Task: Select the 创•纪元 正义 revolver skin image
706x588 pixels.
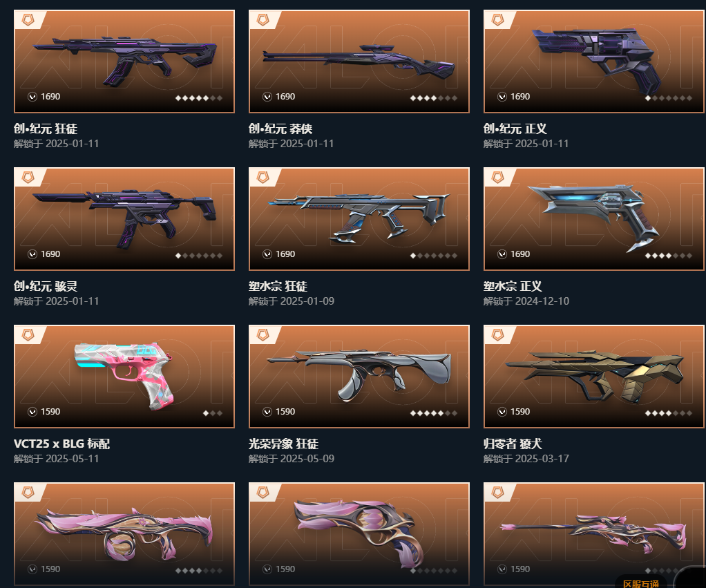Action: (594, 61)
